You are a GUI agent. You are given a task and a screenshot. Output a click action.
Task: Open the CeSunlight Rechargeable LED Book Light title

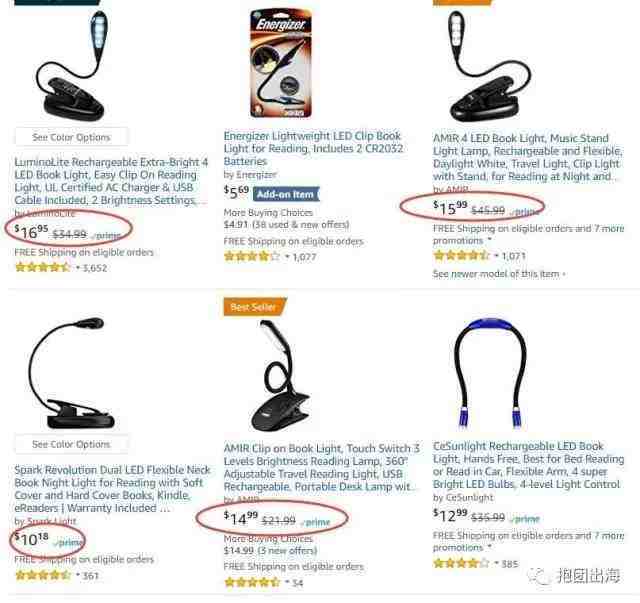(x=528, y=465)
